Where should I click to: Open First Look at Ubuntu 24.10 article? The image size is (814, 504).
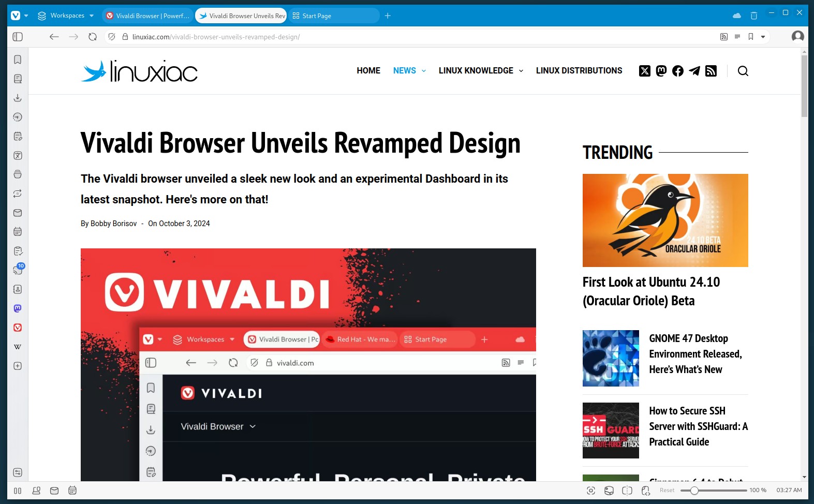tap(651, 291)
